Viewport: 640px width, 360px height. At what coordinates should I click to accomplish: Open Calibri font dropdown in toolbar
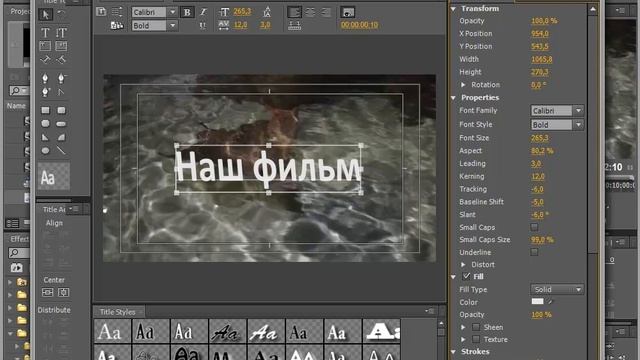(x=173, y=12)
